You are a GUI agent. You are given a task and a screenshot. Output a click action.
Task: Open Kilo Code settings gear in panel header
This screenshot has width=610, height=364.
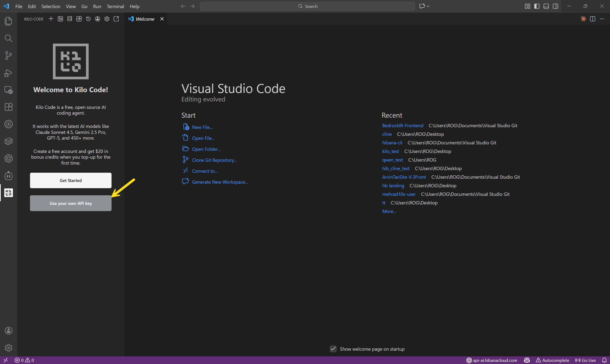click(107, 19)
